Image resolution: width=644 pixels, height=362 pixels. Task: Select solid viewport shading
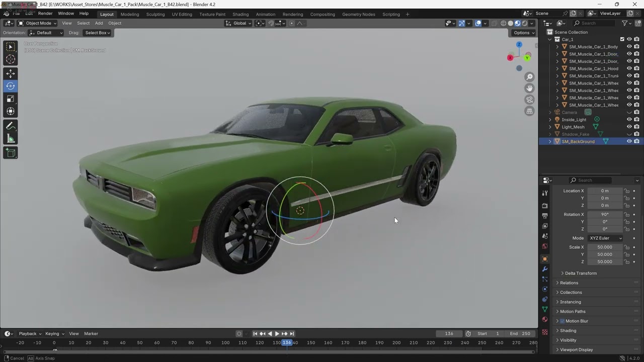pos(510,23)
